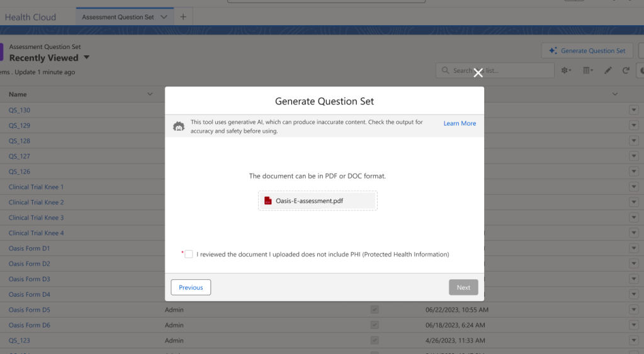Click the Previous button
Viewport: 644px width, 354px height.
coord(191,287)
